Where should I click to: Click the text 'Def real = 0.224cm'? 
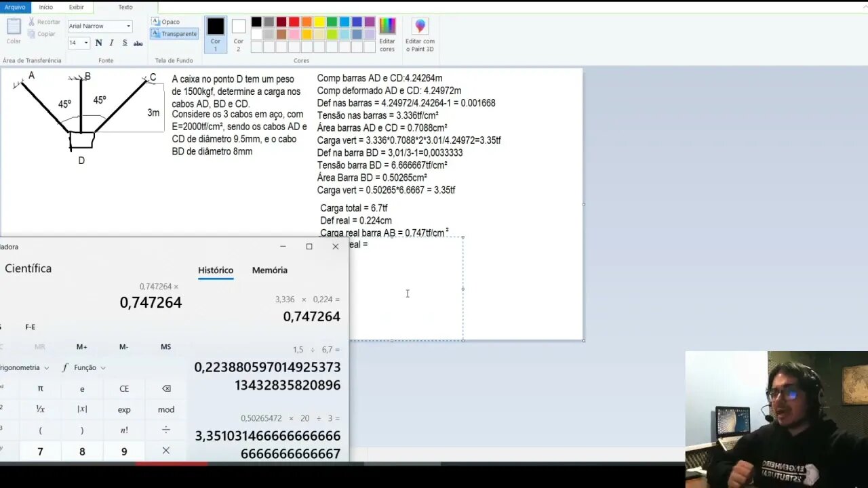[x=356, y=220]
